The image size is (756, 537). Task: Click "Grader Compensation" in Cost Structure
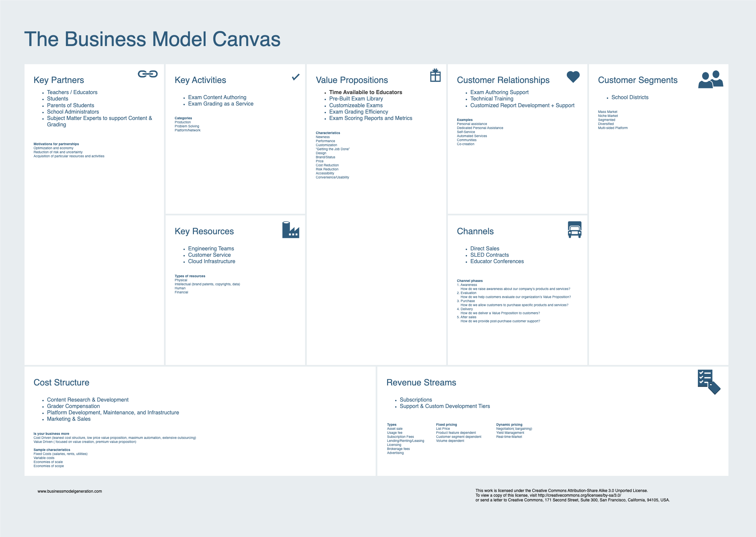click(x=73, y=406)
